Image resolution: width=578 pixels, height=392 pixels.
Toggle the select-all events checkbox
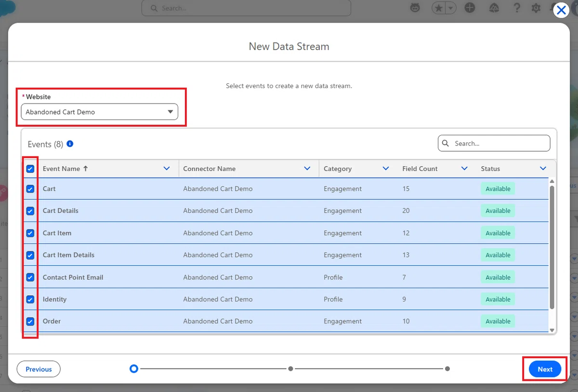30,169
